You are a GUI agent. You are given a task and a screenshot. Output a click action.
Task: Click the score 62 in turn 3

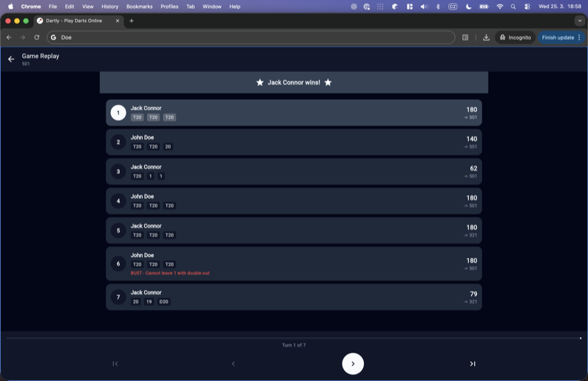point(473,169)
